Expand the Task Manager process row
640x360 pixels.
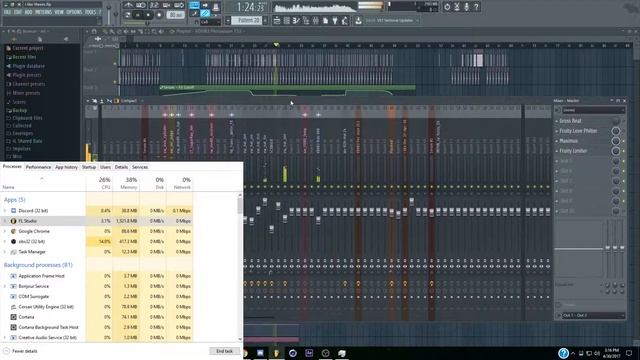(5, 252)
